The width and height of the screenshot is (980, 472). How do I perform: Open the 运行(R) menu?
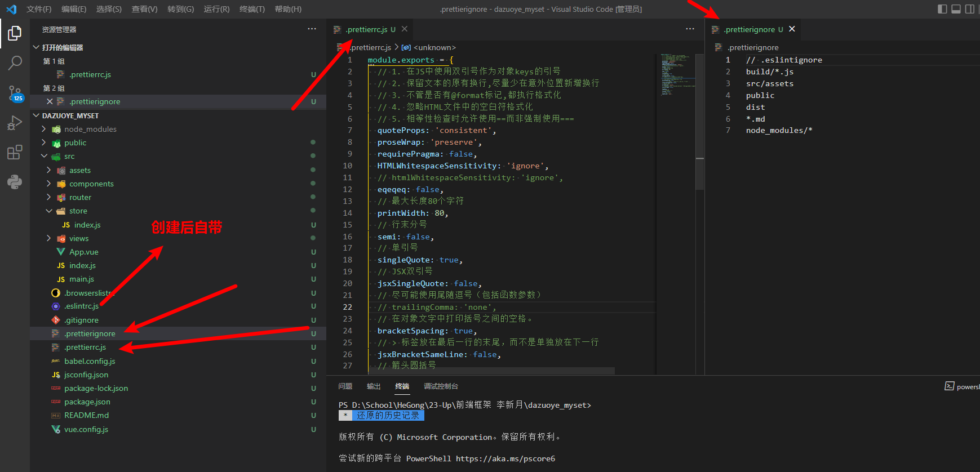pos(216,9)
